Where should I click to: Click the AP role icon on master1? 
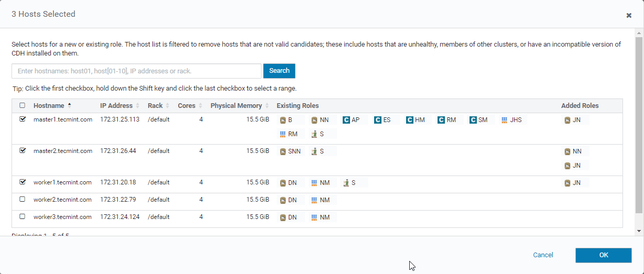(x=346, y=120)
